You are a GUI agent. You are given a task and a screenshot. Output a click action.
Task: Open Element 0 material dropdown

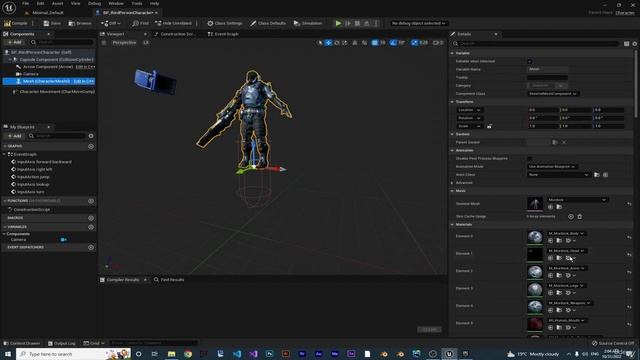pos(566,233)
